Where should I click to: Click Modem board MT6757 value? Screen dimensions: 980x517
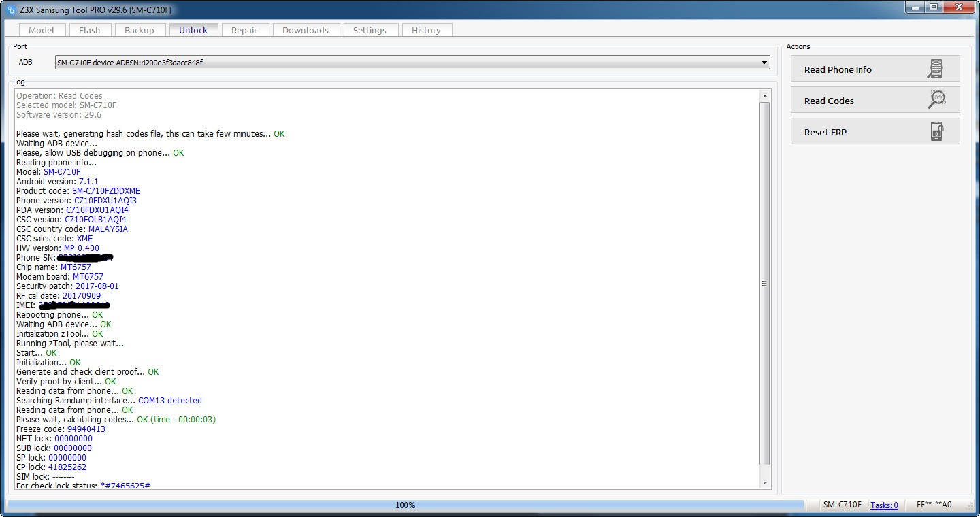click(x=88, y=277)
